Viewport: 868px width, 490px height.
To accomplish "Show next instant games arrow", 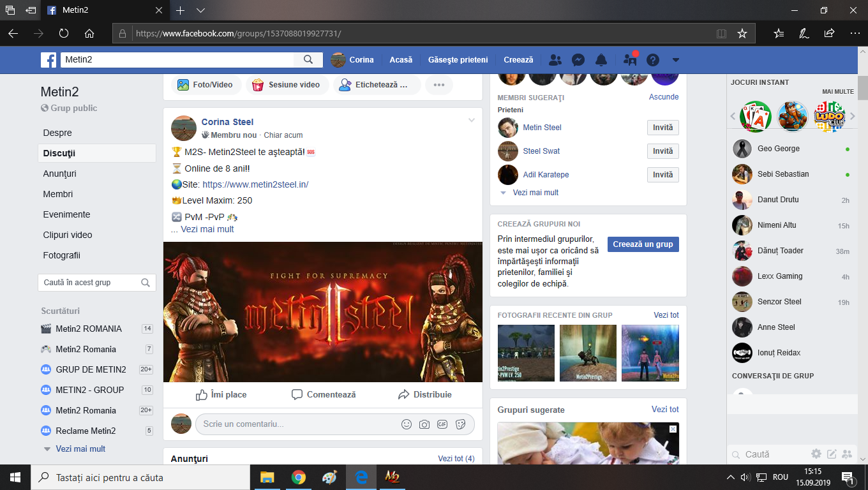I will (x=853, y=116).
